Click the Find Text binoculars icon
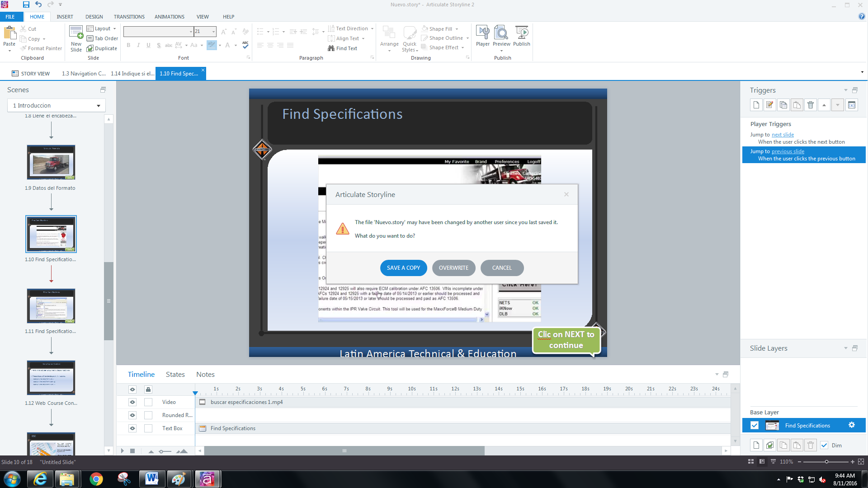Screen dimensions: 868x488 (x=331, y=48)
